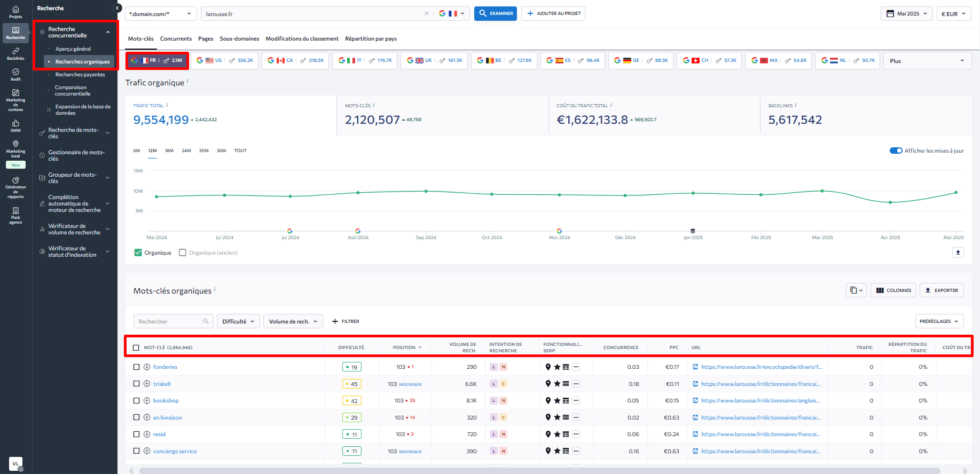Switch to the Pages tab
The height and width of the screenshot is (474, 980).
tap(206, 38)
